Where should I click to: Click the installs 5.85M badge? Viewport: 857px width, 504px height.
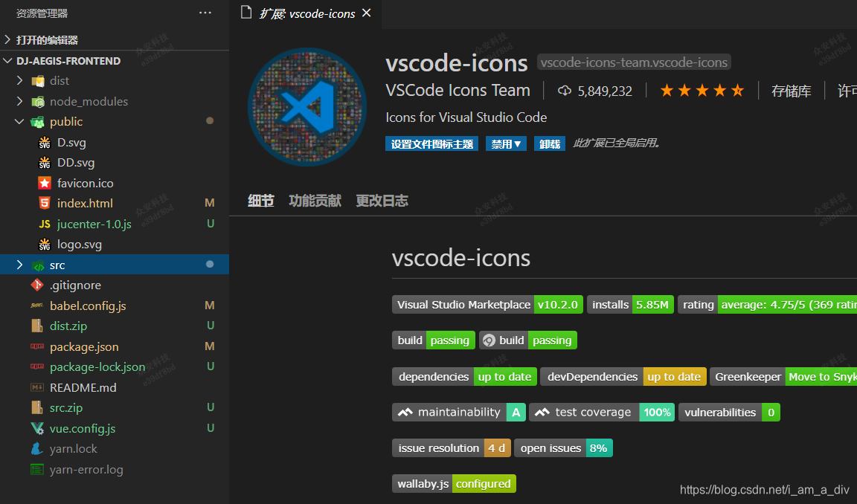click(x=631, y=305)
